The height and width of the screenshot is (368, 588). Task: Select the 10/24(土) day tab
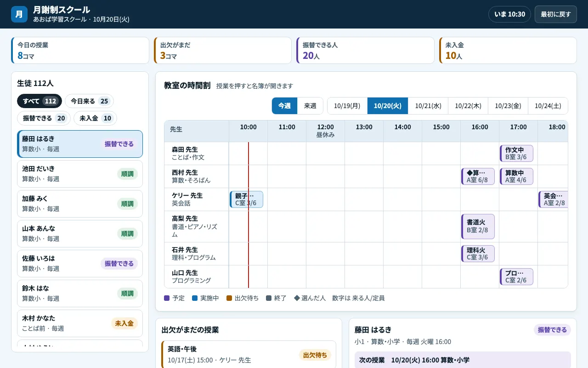click(x=548, y=106)
